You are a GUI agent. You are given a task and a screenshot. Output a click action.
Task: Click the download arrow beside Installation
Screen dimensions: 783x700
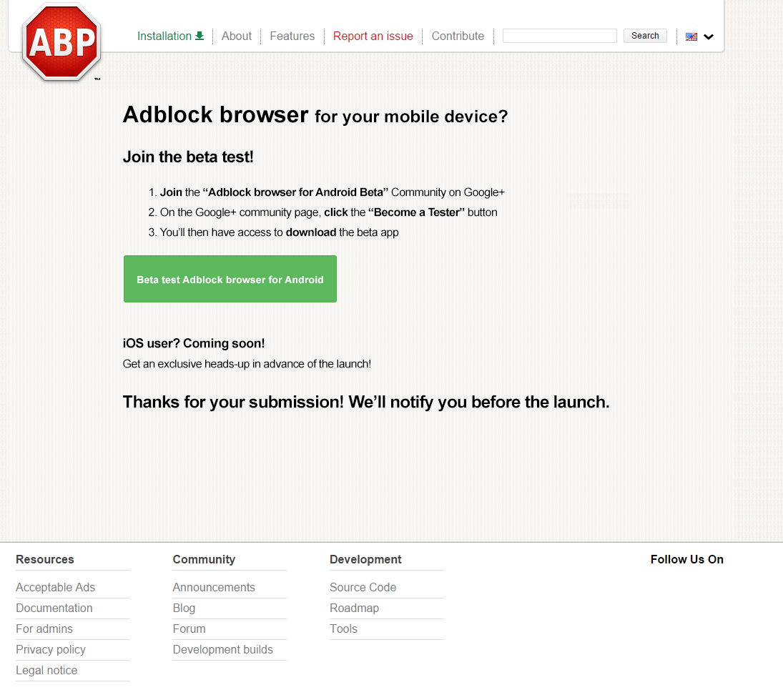click(x=200, y=36)
